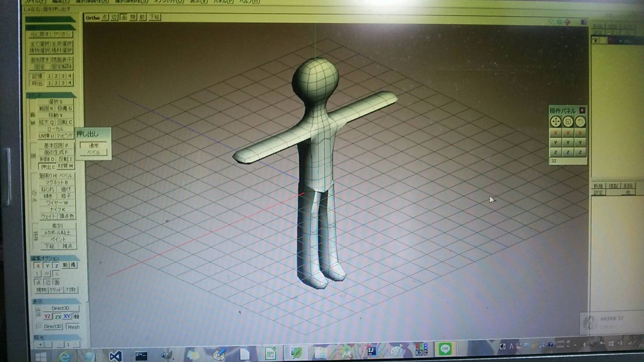Select the ナイフ K command

click(x=57, y=209)
